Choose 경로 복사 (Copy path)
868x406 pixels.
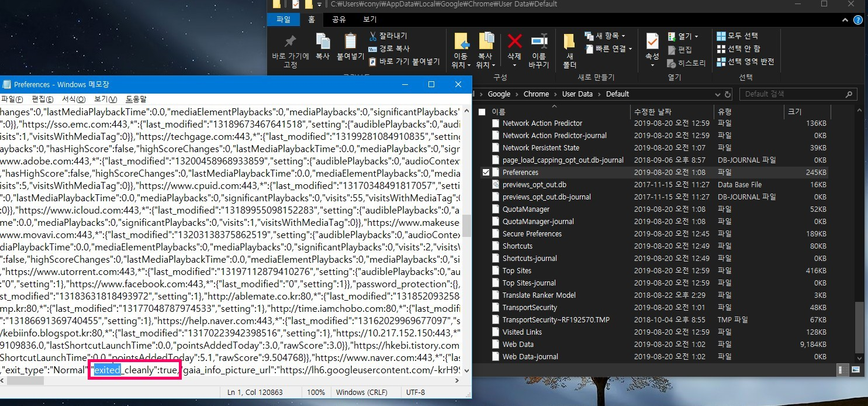389,49
